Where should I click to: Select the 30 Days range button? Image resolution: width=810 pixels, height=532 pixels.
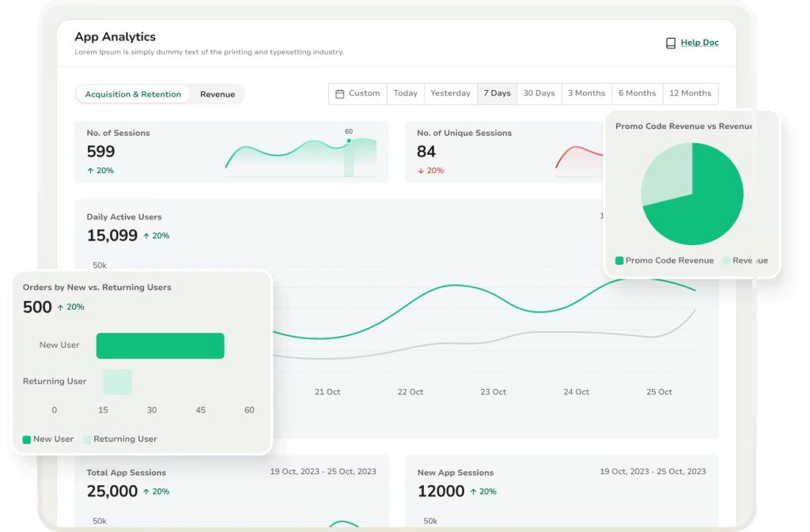[539, 93]
